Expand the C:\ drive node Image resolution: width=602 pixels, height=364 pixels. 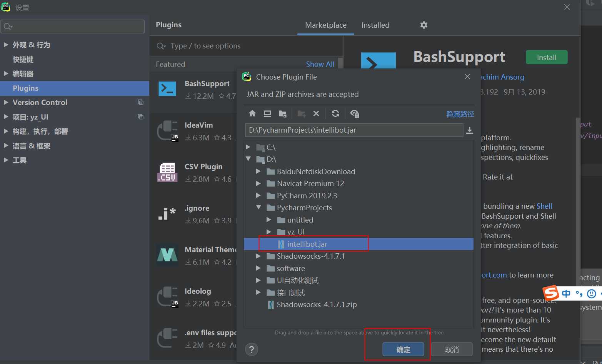[248, 147]
